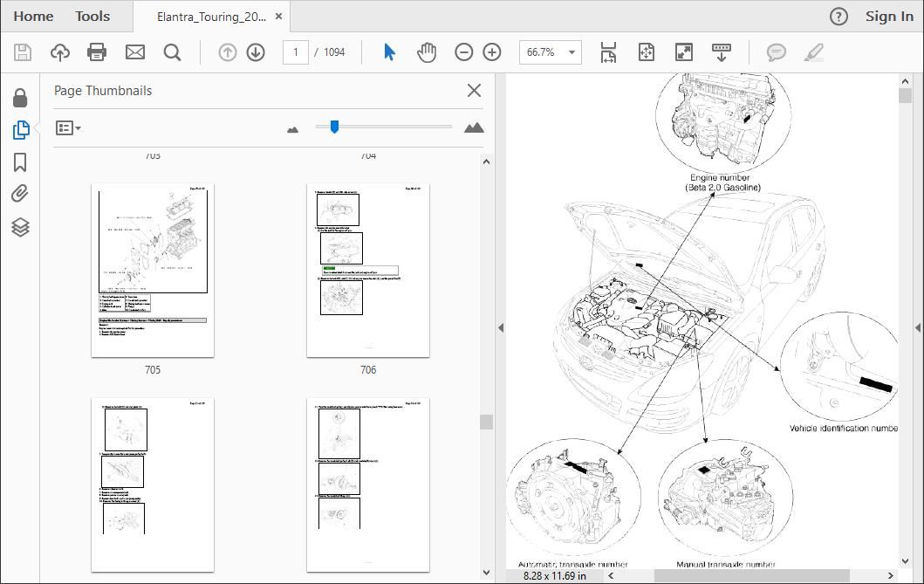Switch to the Home tab
This screenshot has height=584, width=924.
(33, 17)
